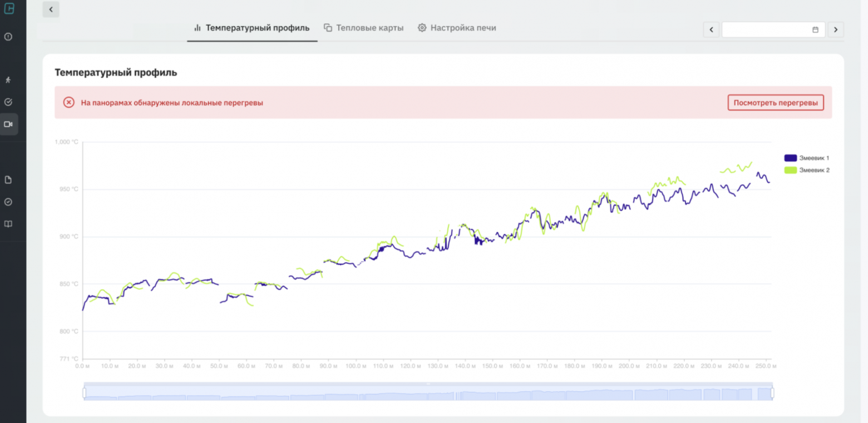
Task: Click the calendar icon in date field
Action: 815,30
